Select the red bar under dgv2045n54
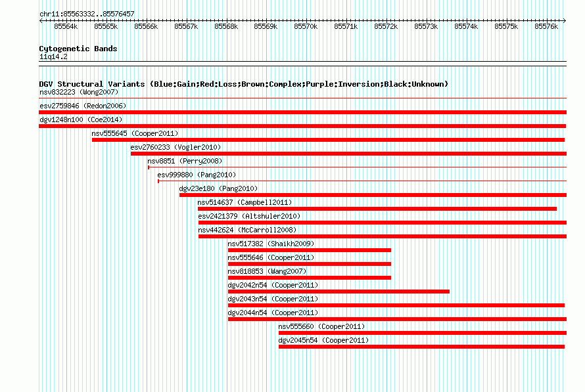Image resolution: width=585 pixels, height=392 pixels. pyautogui.click(x=421, y=347)
